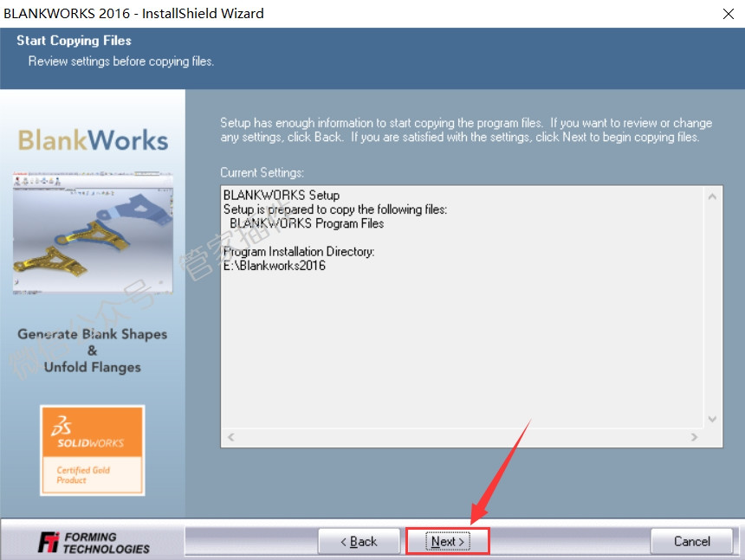Screen dimensions: 745x560
Task: Click the Next button to begin copying
Action: 448,541
